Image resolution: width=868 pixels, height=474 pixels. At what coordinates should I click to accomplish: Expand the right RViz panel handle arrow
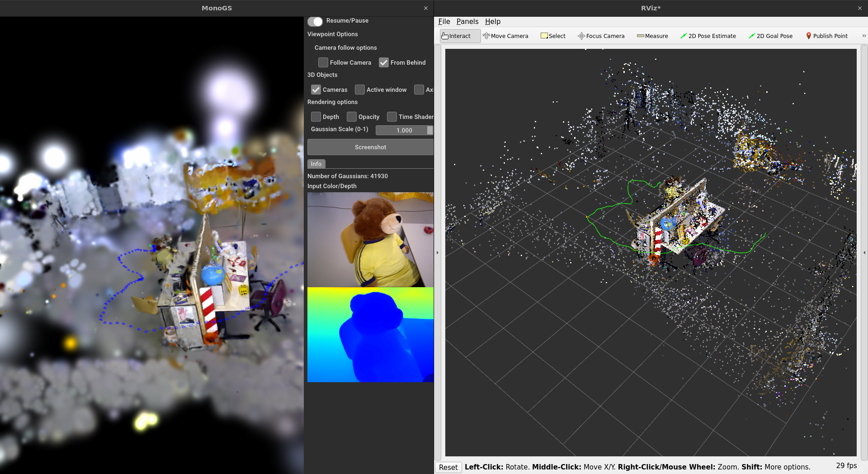click(x=864, y=252)
